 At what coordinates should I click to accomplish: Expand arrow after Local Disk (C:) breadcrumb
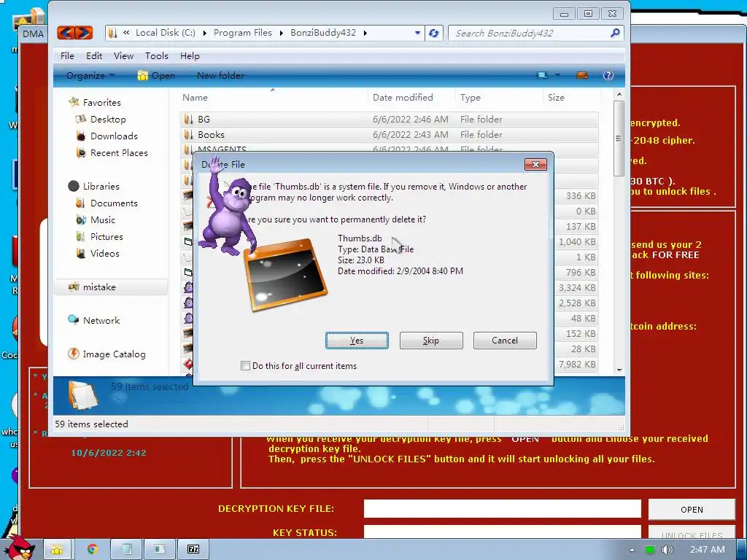[204, 33]
